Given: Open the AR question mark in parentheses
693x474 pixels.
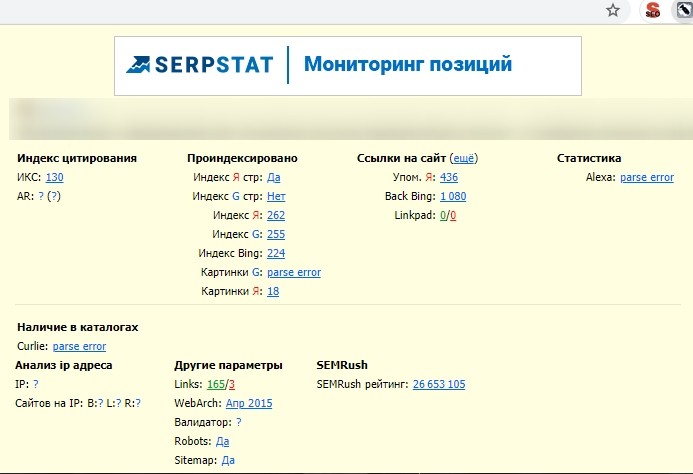Looking at the screenshot, I should pyautogui.click(x=54, y=196).
